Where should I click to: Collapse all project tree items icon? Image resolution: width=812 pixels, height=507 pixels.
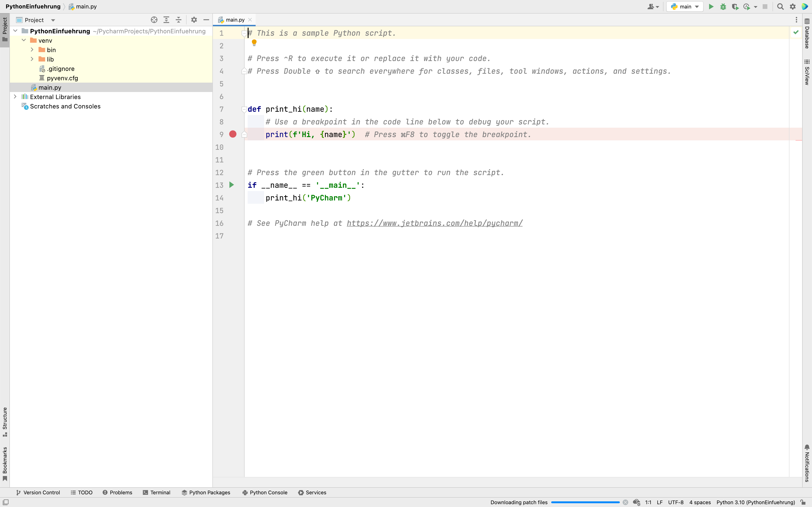pos(179,20)
